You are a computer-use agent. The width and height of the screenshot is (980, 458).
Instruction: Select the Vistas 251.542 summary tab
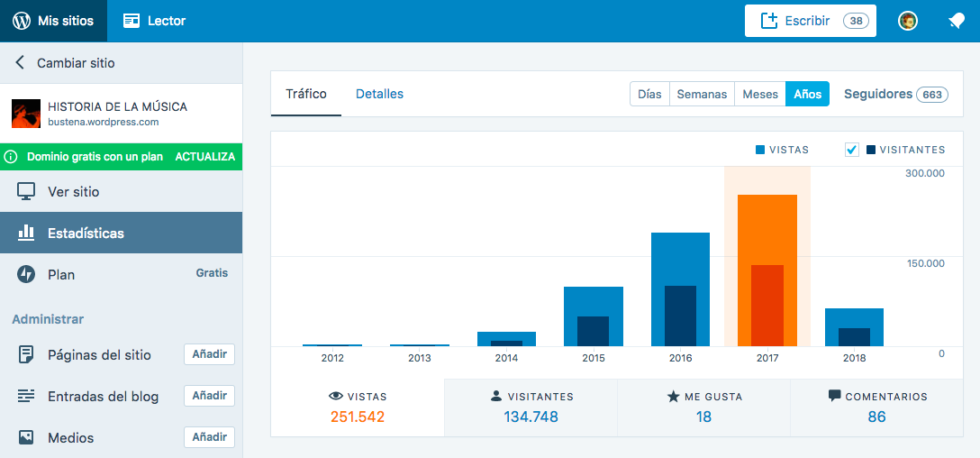358,408
